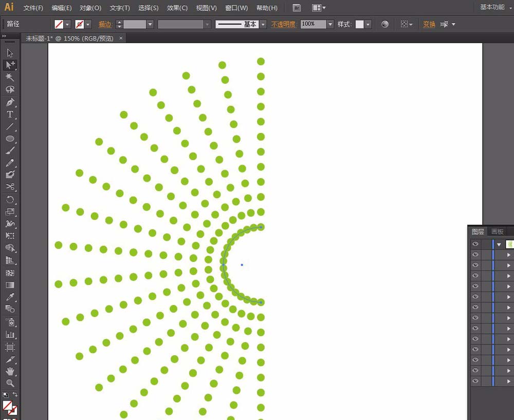Screen dimensions: 514x420
Task: Switch to the 图层 panel tab
Action: [x=478, y=232]
